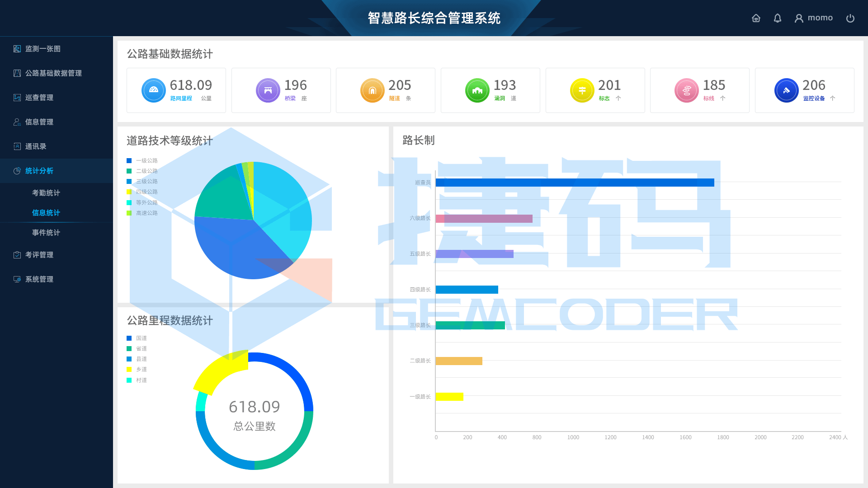Viewport: 868px width, 488px height.
Task: Click the 统计分析 pie icon
Action: click(17, 171)
